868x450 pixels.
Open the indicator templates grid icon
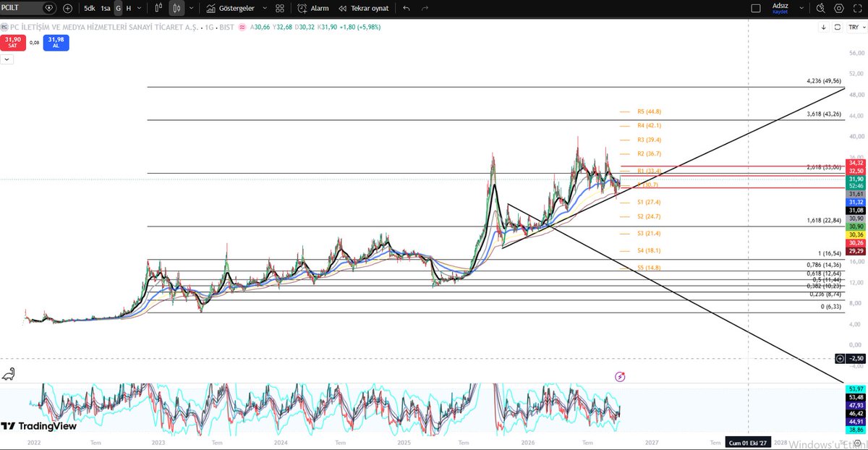[x=280, y=9]
